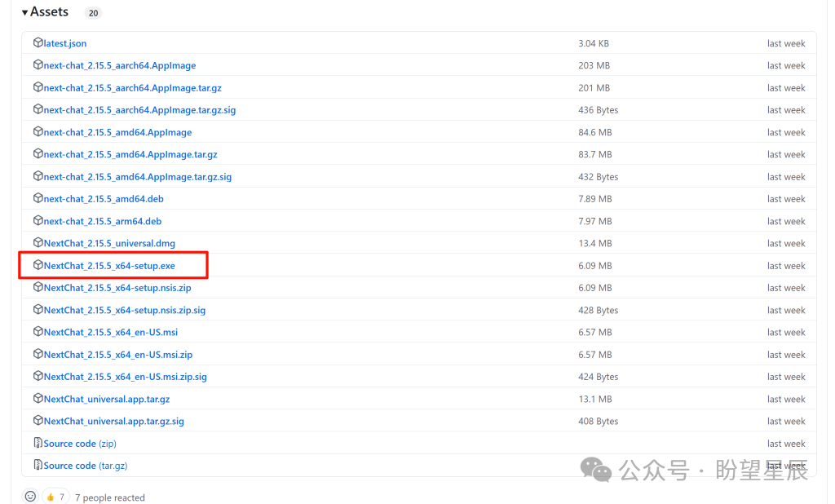Click package icon of NextChat_universal.app.tar.gz
This screenshot has width=835, height=504.
click(38, 398)
